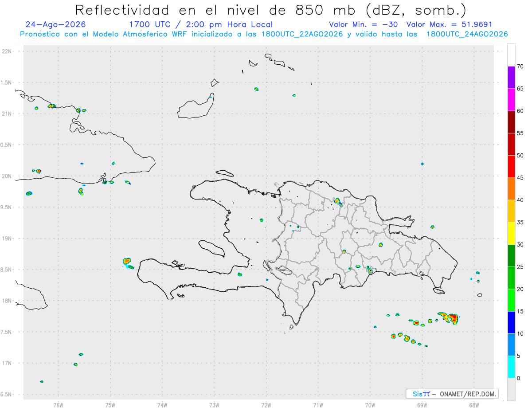
Task: Click the '73W' longitude label
Action: click(x=214, y=404)
